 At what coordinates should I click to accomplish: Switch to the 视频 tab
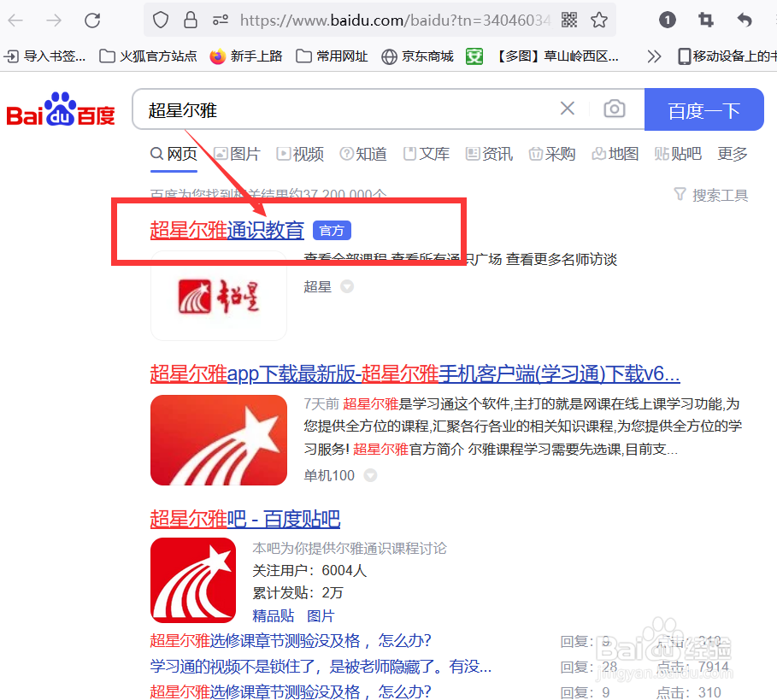pos(300,154)
